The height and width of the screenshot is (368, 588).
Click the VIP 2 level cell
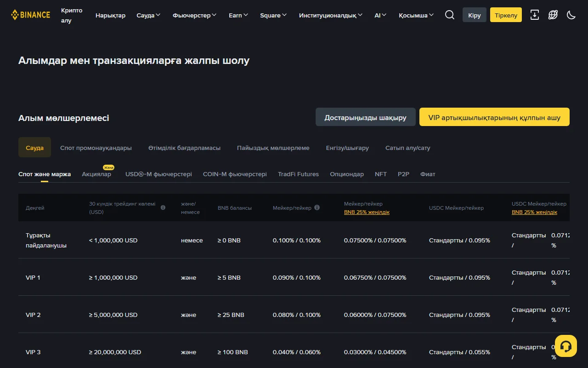pos(33,315)
